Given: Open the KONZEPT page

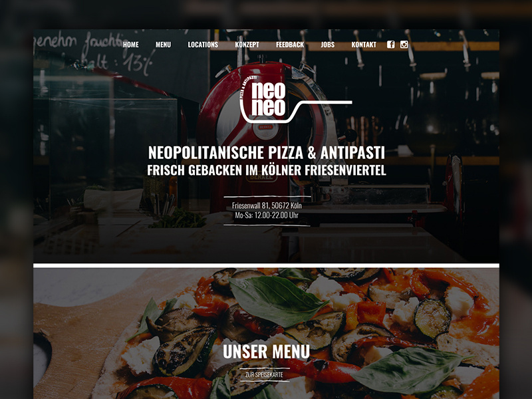Looking at the screenshot, I should click(247, 45).
